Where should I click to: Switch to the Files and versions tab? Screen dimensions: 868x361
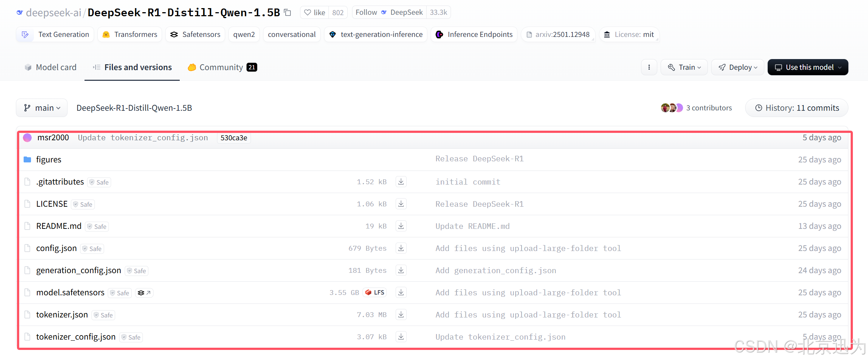coord(132,67)
